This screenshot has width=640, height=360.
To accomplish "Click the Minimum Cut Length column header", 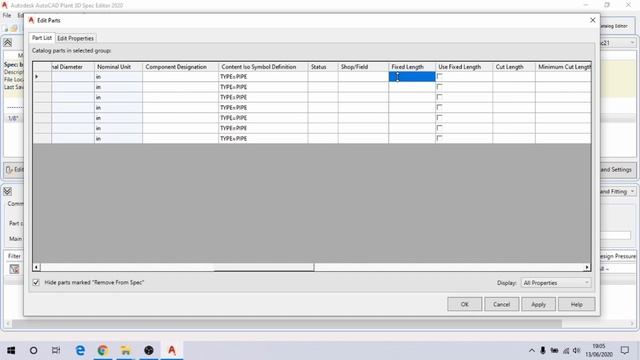I will point(563,67).
